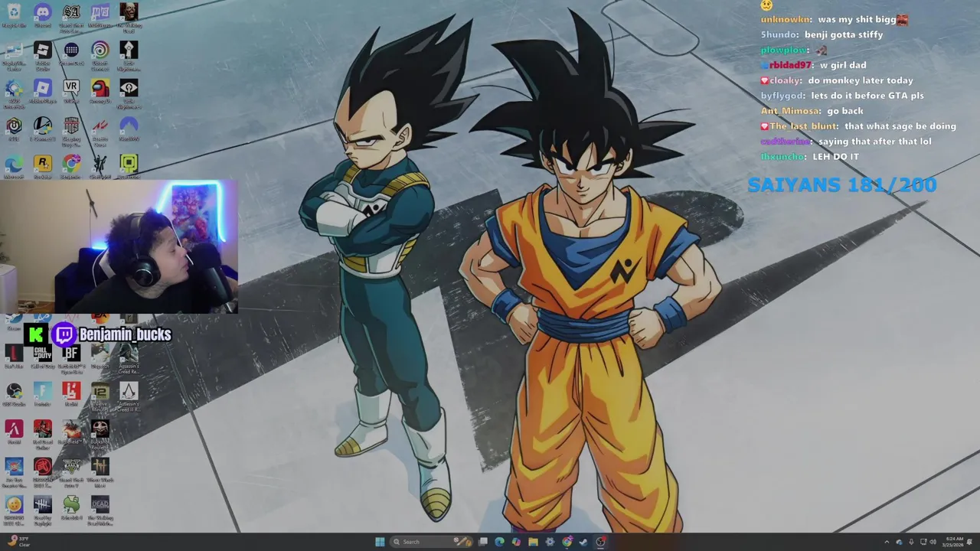Click chat message 'w girl dad'
The width and height of the screenshot is (980, 551).
click(x=843, y=65)
